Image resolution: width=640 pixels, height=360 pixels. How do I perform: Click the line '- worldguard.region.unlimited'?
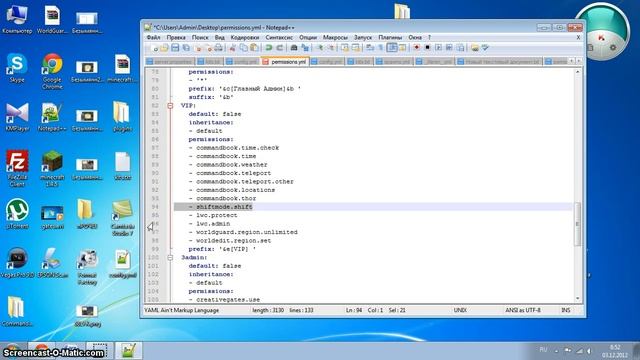(x=243, y=232)
